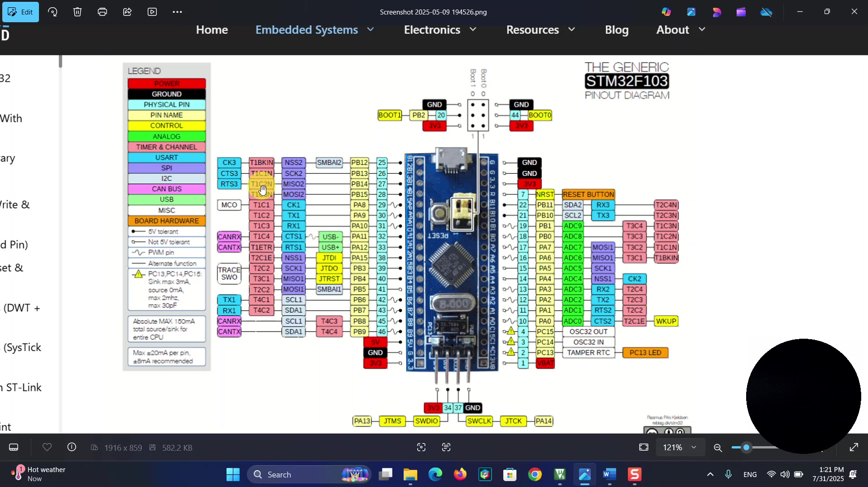
Task: Click the chevron beside Resources
Action: [572, 29]
